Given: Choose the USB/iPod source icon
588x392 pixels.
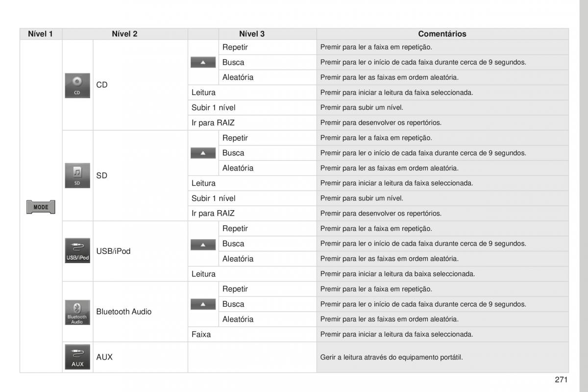Looking at the screenshot, I should click(77, 251).
